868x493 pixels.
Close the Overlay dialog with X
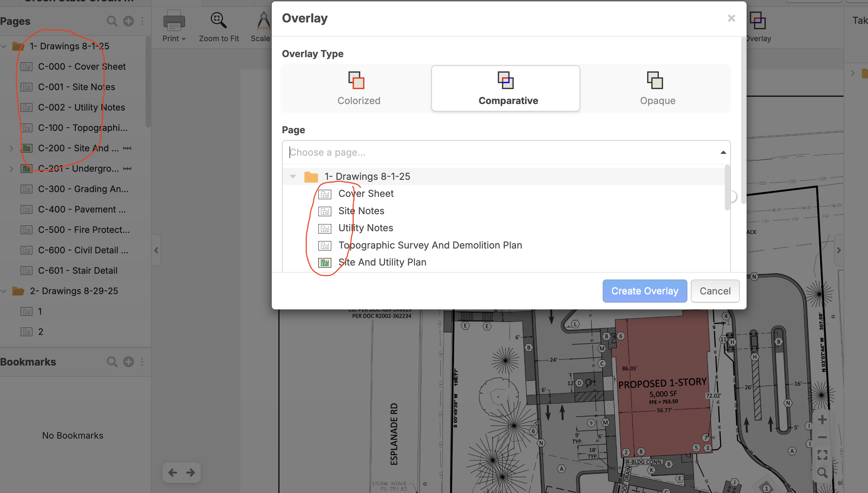tap(731, 18)
